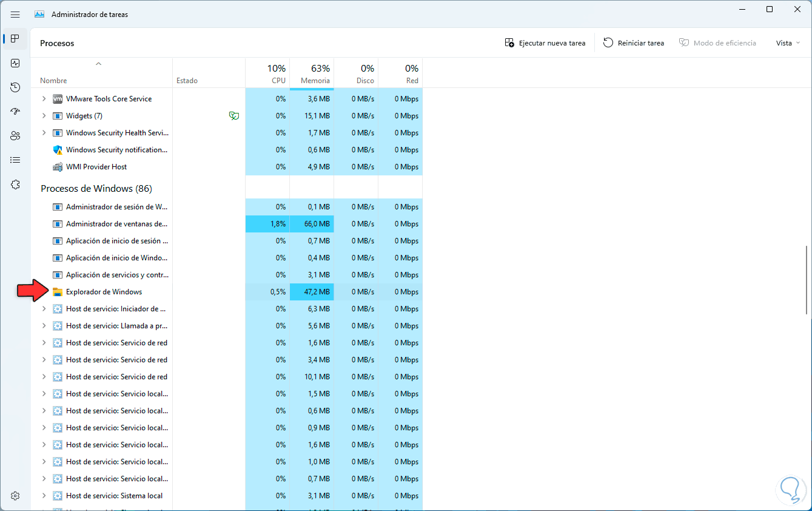Click gear icon of Host de servicio: Sistema local

pos(58,496)
